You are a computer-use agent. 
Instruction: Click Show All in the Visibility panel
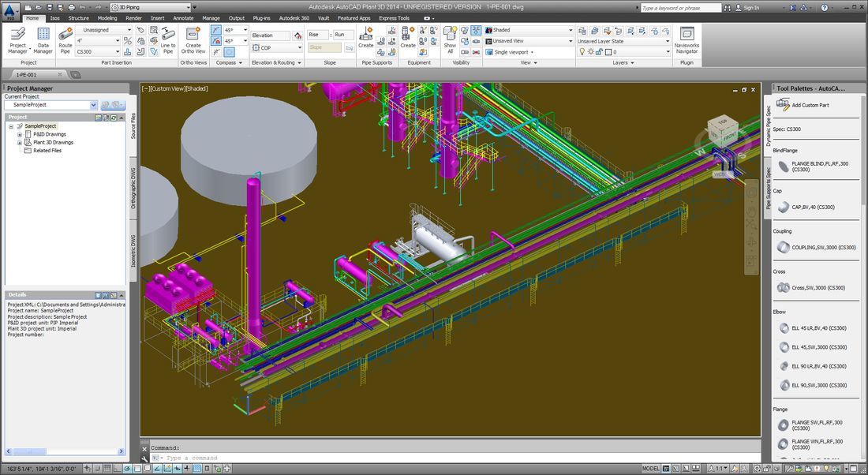[450, 40]
